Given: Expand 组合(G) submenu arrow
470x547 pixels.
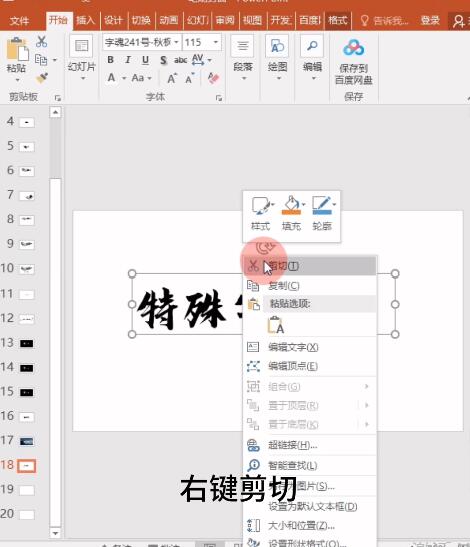Looking at the screenshot, I should [366, 386].
